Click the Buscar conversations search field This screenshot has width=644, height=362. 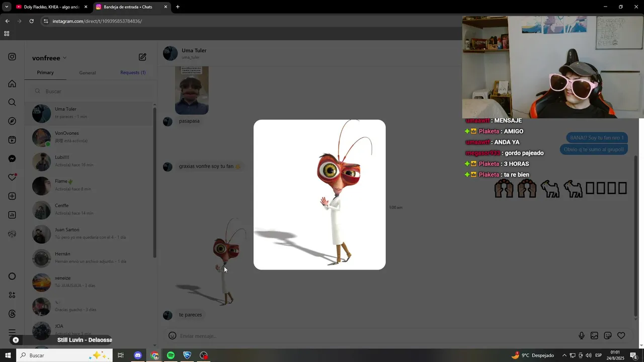[x=91, y=91]
